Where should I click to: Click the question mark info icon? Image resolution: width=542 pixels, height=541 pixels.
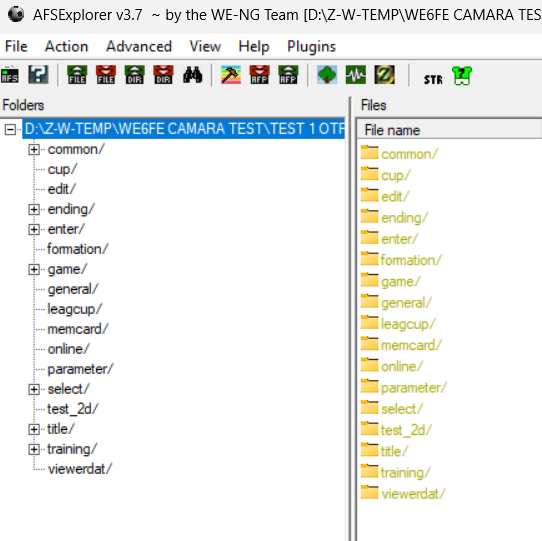38,75
